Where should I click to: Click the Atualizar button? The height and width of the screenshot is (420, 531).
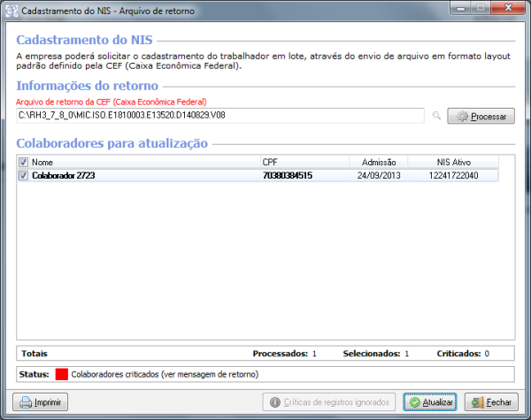[429, 402]
